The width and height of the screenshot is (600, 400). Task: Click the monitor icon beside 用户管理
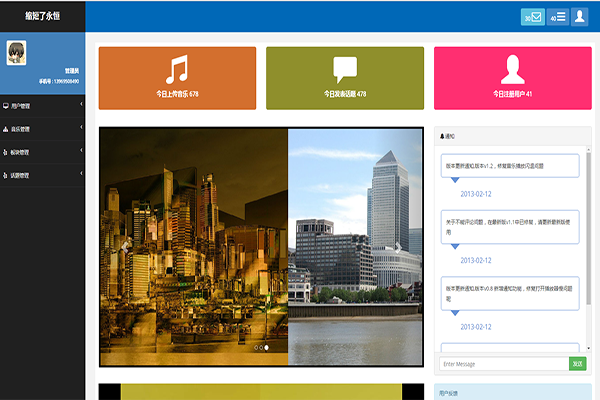[6, 106]
